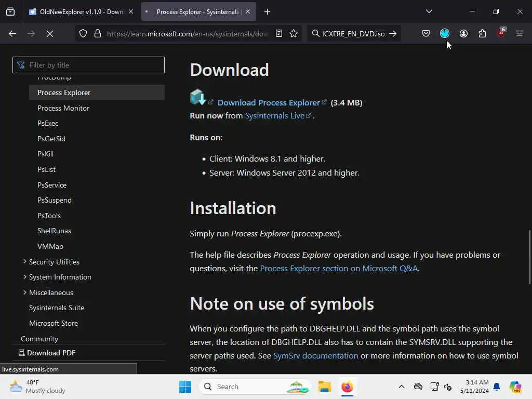
Task: Go back to previous page
Action: point(12,34)
